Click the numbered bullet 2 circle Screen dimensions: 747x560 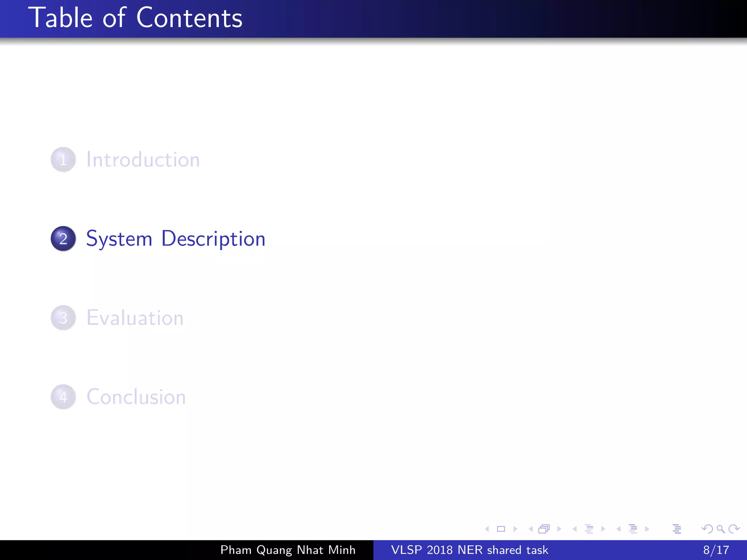pyautogui.click(x=63, y=239)
